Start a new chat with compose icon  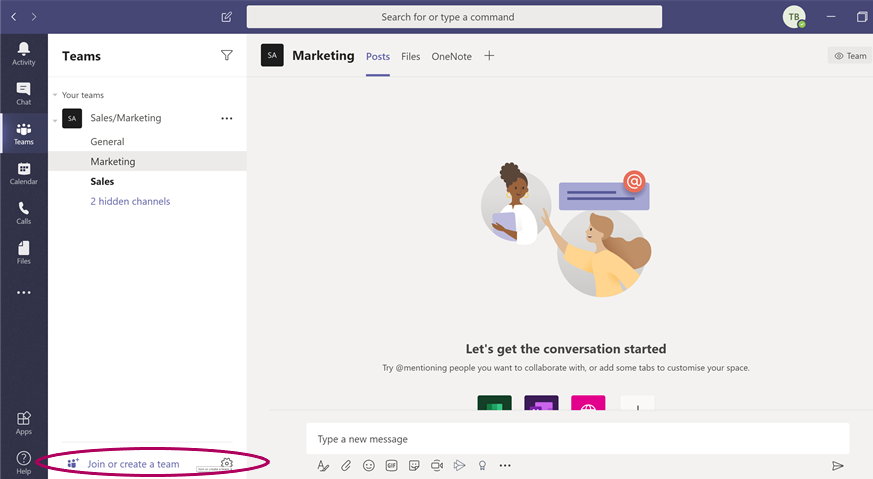227,17
